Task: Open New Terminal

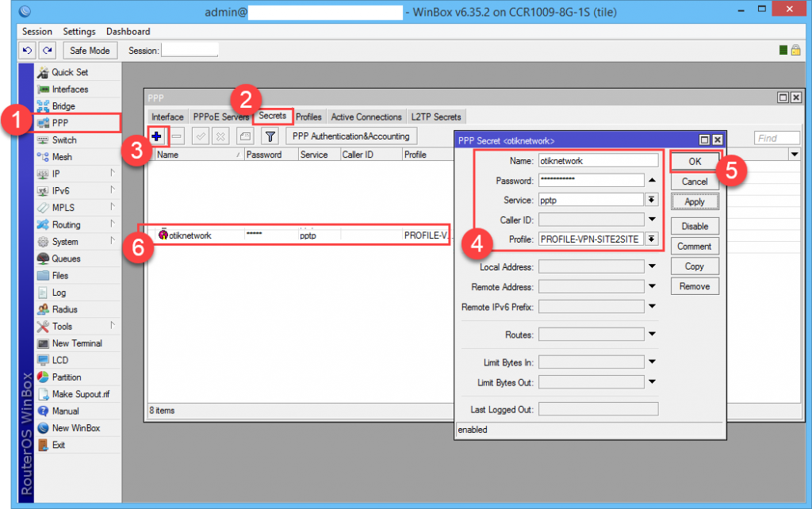Action: coord(78,343)
